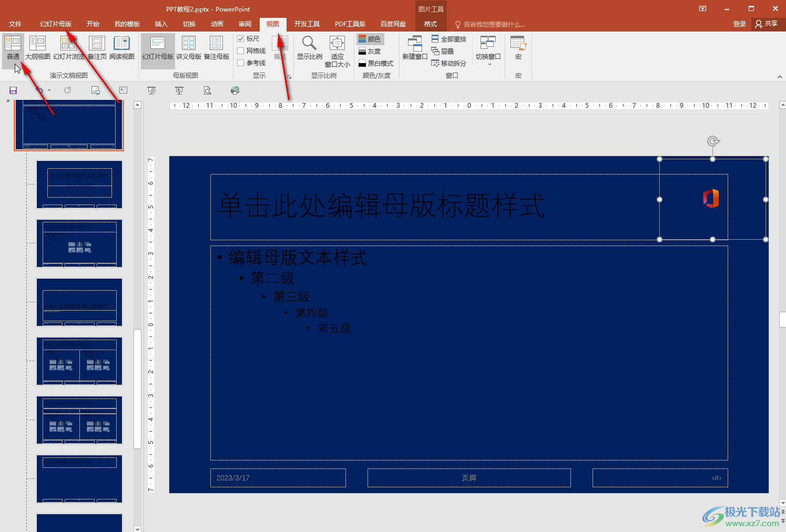786x532 pixels.
Task: Open the Insert (插入) tab
Action: (x=161, y=24)
